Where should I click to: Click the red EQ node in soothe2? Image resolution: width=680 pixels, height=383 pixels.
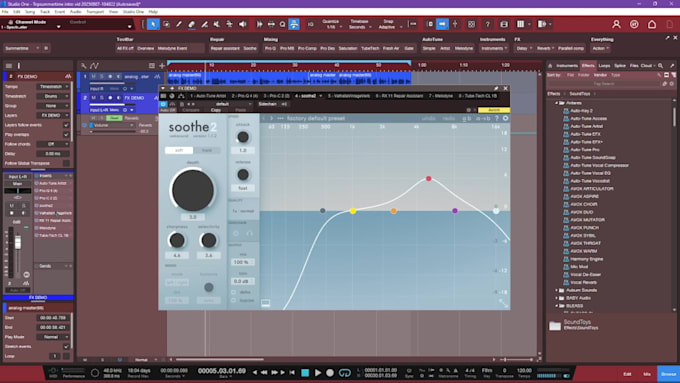(x=428, y=178)
